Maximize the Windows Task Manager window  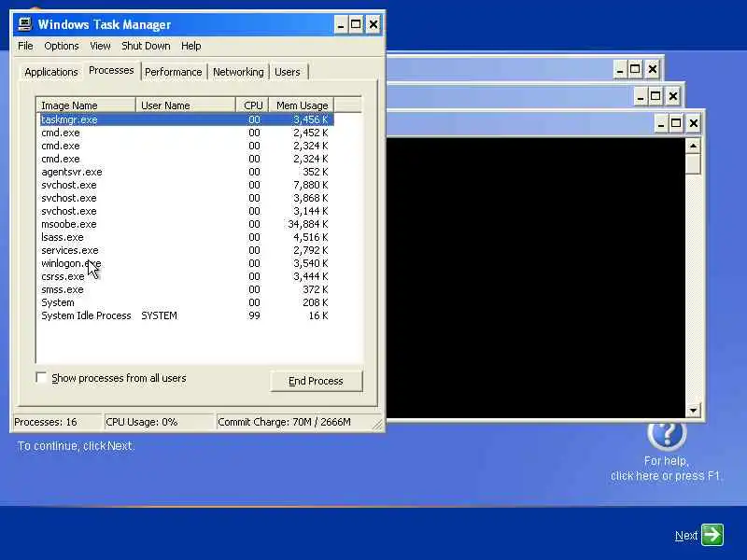click(356, 24)
